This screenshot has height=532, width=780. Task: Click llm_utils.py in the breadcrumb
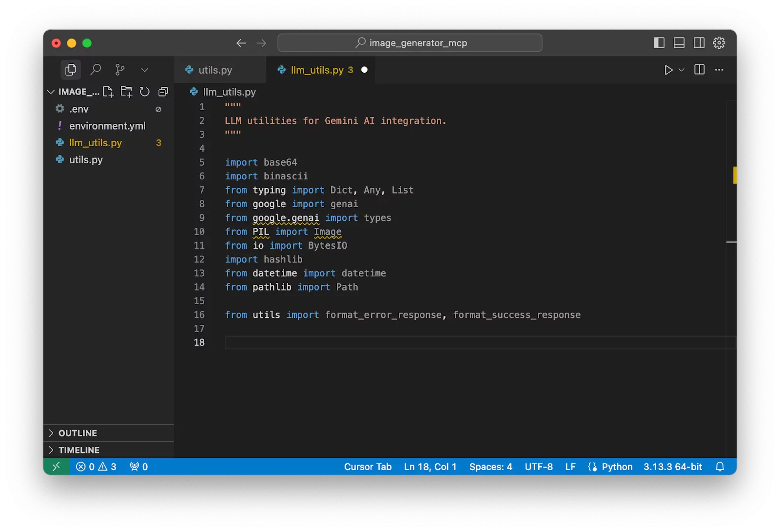[229, 92]
